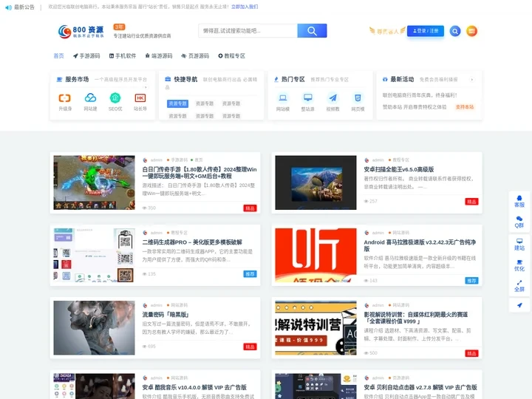This screenshot has height=399, width=532.
Task: Open the 整站源 monitor icon
Action: click(307, 98)
